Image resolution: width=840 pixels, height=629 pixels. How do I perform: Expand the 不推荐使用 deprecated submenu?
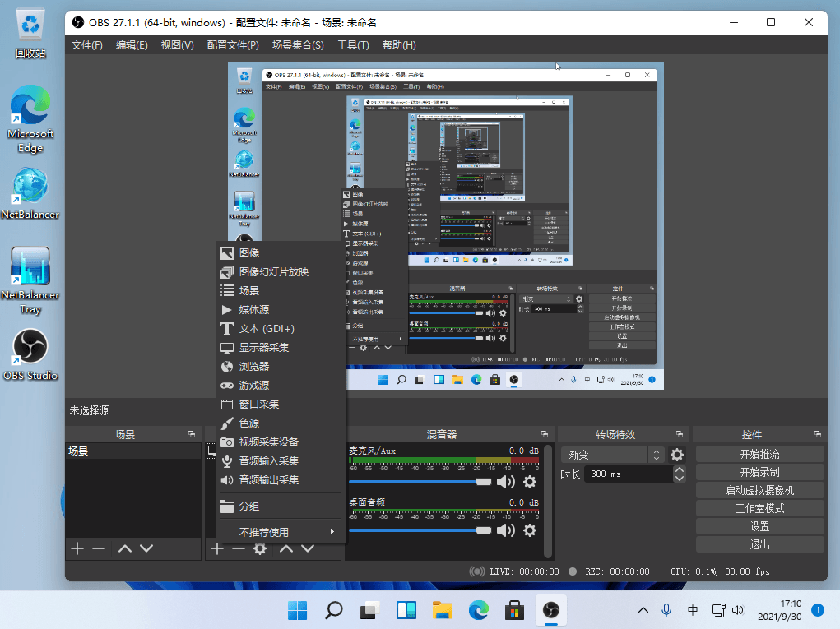tap(280, 532)
